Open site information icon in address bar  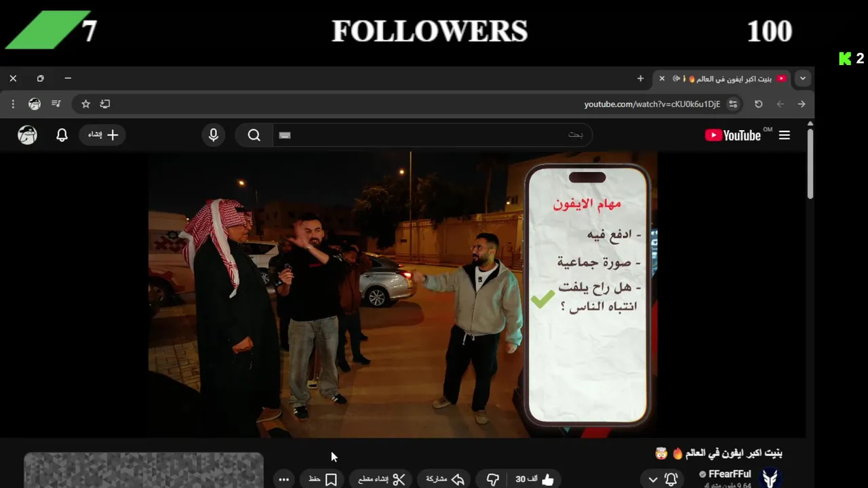[732, 104]
